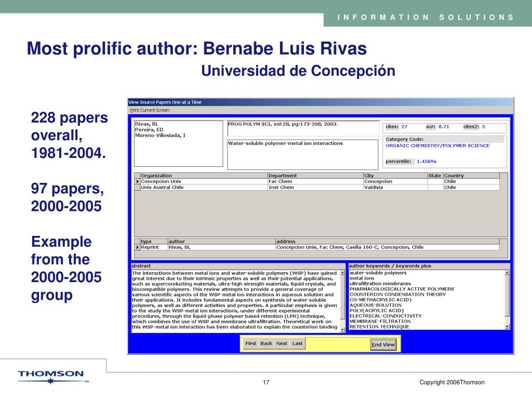This screenshot has width=532, height=399.
Task: Select keyword 'metal ions'
Action: (362, 278)
